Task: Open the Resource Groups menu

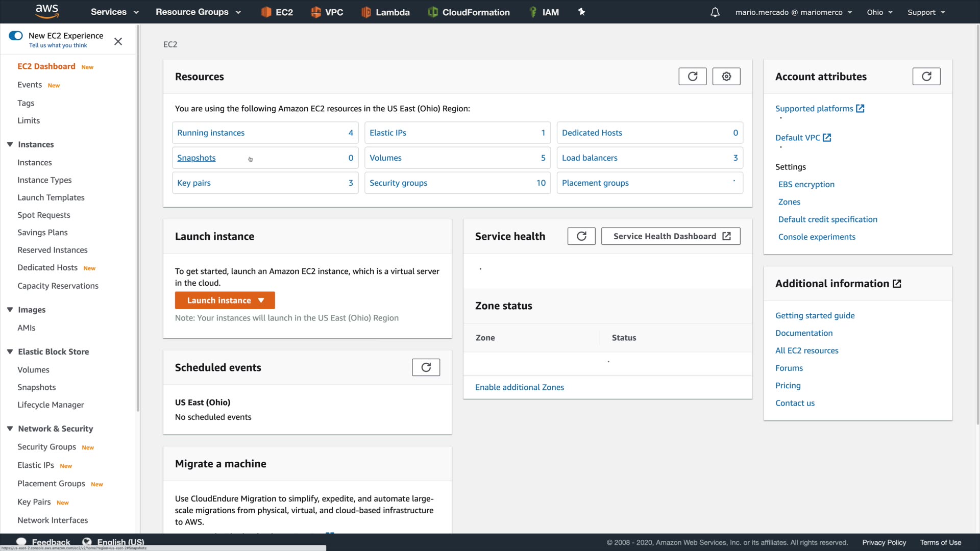Action: [x=198, y=12]
